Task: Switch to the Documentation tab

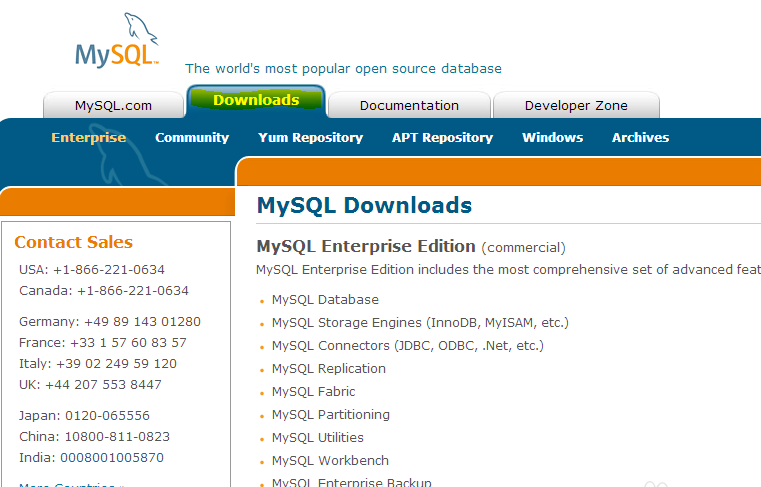Action: click(x=409, y=105)
